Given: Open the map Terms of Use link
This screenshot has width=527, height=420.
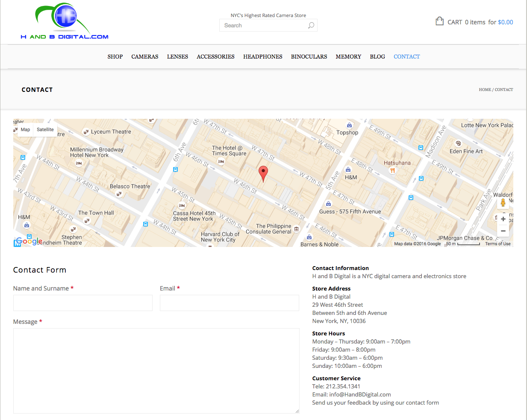Looking at the screenshot, I should (x=498, y=244).
